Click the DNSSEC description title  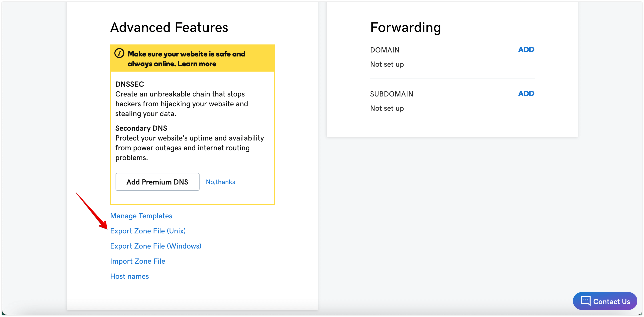tap(130, 84)
